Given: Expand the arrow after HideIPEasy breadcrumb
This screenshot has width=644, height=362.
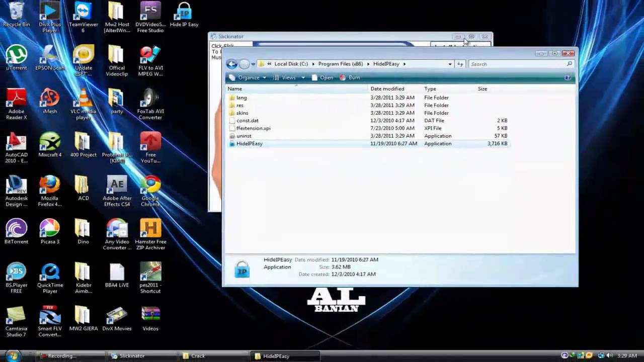Looking at the screenshot, I should 404,64.
